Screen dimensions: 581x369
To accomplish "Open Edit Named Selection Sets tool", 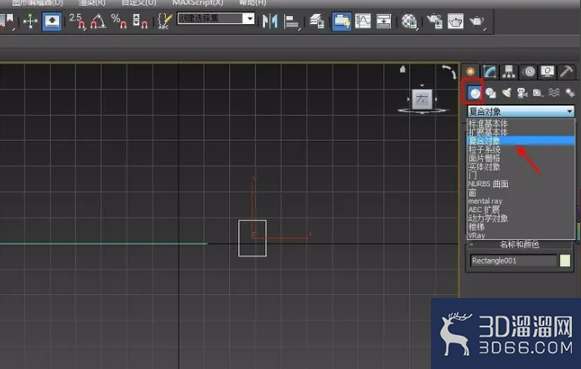I will pyautogui.click(x=165, y=21).
